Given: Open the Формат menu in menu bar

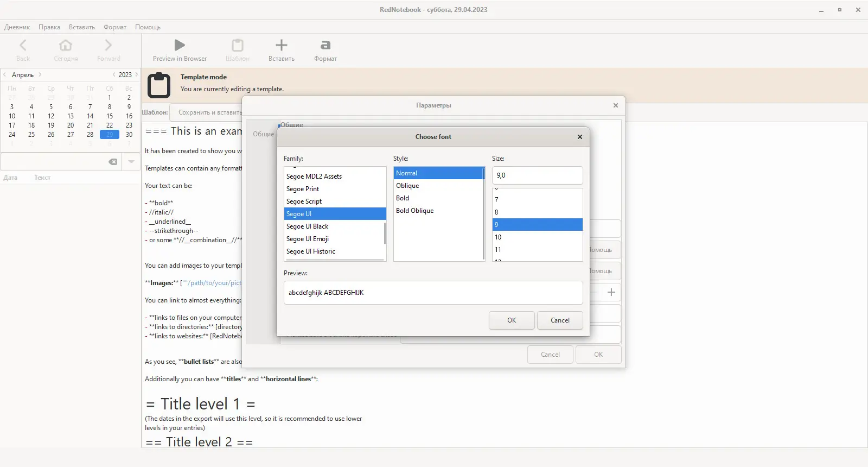Looking at the screenshot, I should pyautogui.click(x=115, y=27).
